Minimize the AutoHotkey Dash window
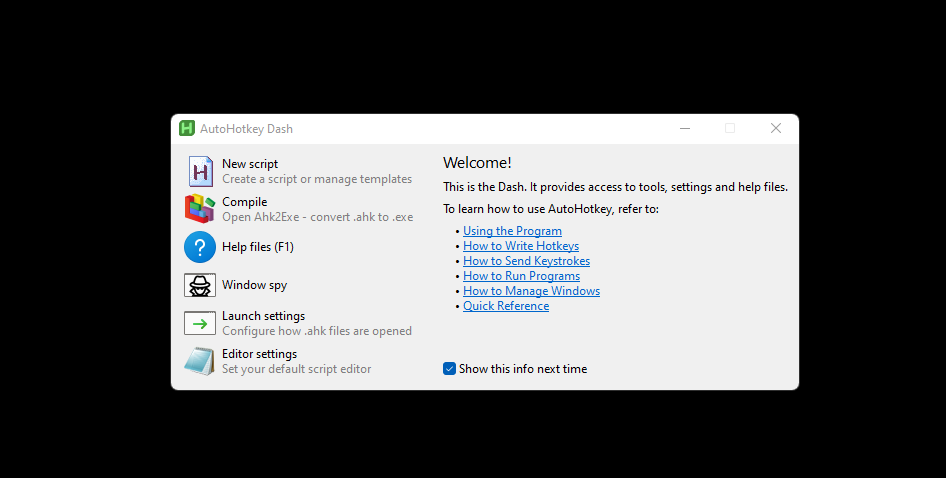This screenshot has height=478, width=946. 685,128
